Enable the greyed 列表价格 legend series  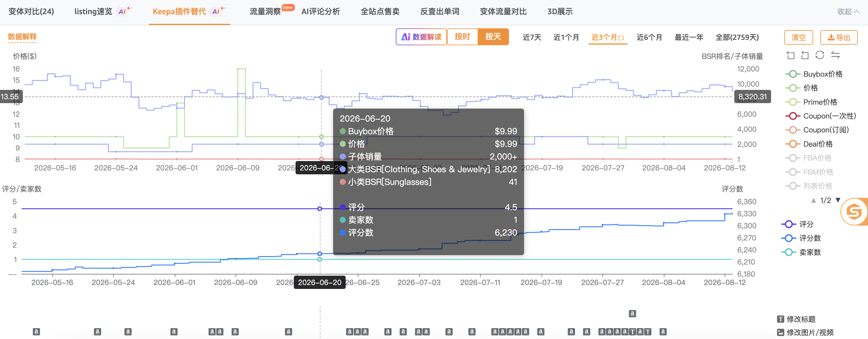pyautogui.click(x=809, y=186)
